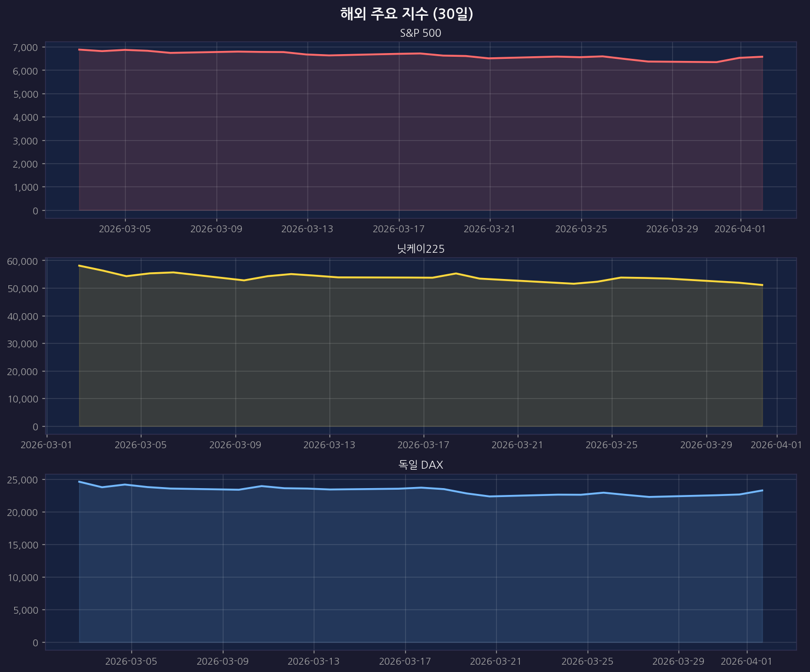Click the 60,000 y-axis label on 닛케이225 chart

(x=23, y=261)
